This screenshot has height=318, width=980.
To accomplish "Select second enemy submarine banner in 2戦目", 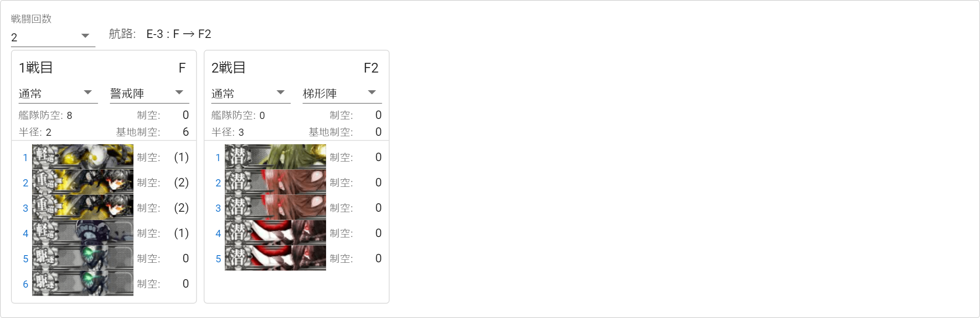I will tap(275, 182).
